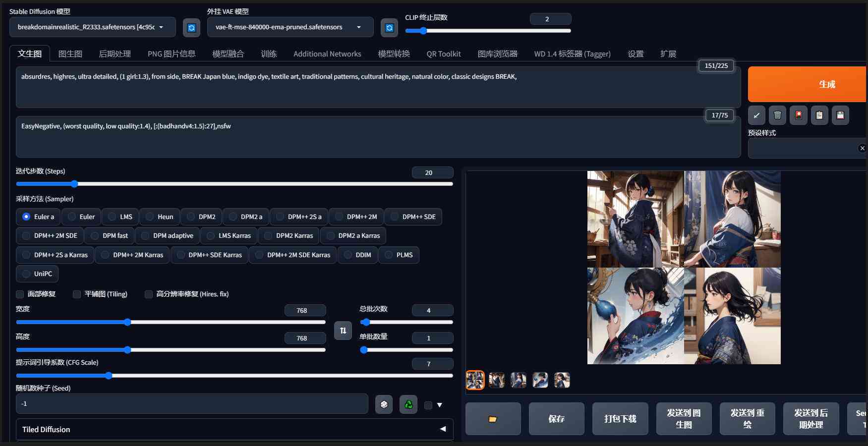868x446 pixels.
Task: Reuse last seed with the recycle icon
Action: click(408, 404)
